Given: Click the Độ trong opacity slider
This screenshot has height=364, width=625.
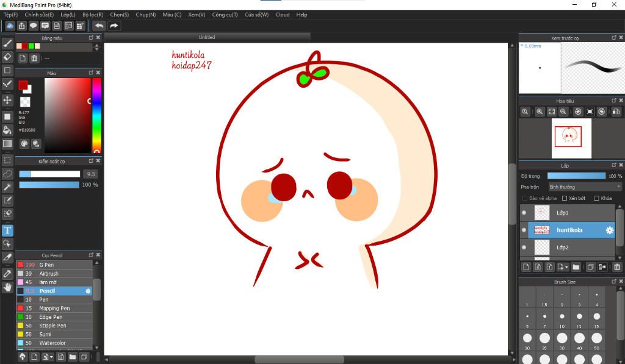Looking at the screenshot, I should pos(576,176).
